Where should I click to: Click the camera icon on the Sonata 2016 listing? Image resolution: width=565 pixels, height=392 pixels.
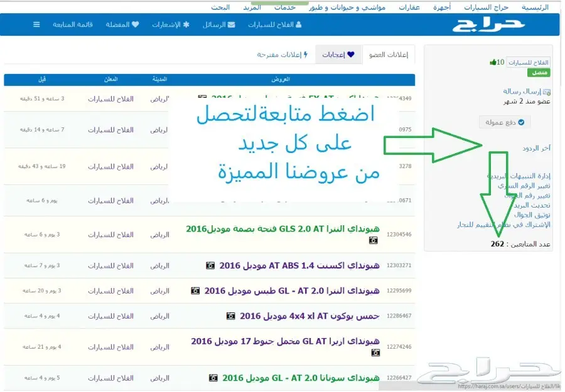[x=212, y=377]
